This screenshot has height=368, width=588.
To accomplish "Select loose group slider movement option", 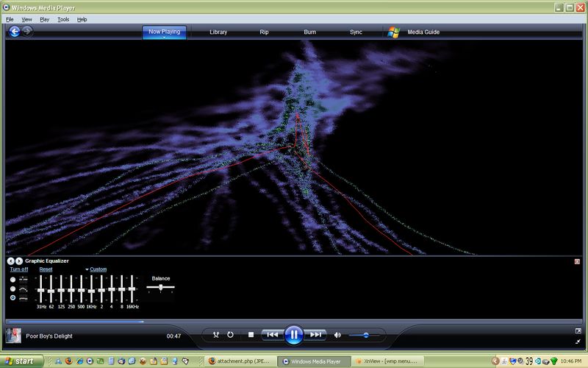I will click(12, 289).
